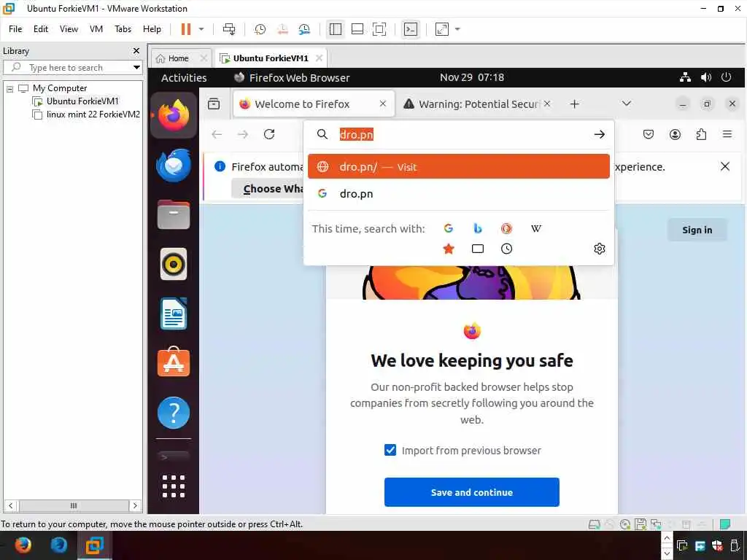Toggle the thumbnail bar view icon
Viewport: 747px width, 560px height.
[357, 29]
